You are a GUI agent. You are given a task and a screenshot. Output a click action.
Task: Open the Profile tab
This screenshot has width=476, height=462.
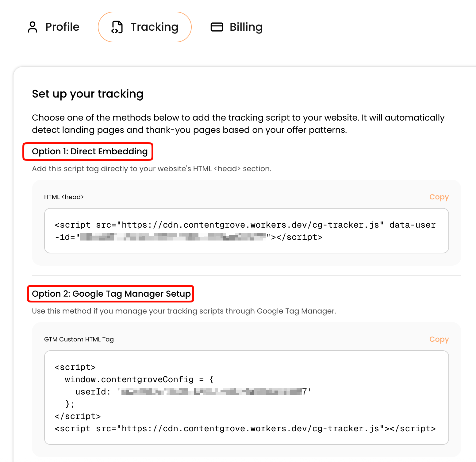click(x=53, y=27)
